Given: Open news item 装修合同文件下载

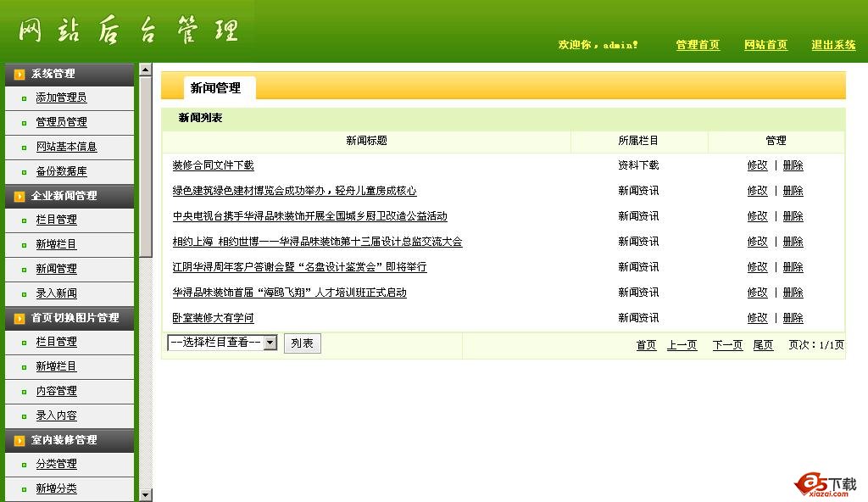Looking at the screenshot, I should coord(213,165).
